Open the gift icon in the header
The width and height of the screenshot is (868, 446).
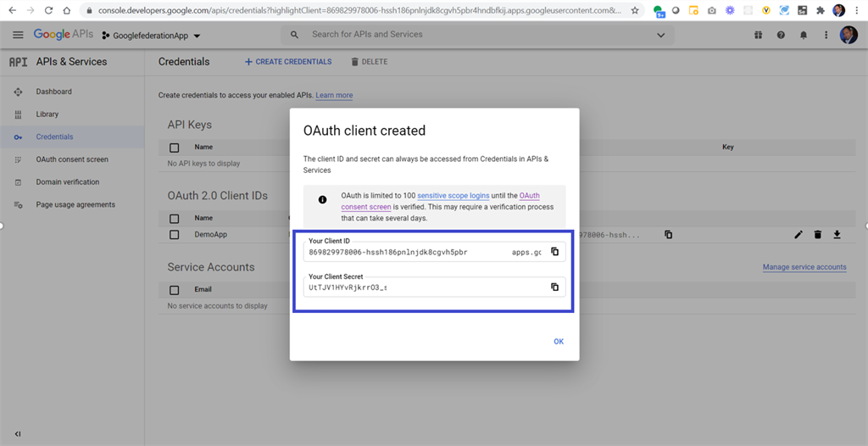pyautogui.click(x=758, y=35)
